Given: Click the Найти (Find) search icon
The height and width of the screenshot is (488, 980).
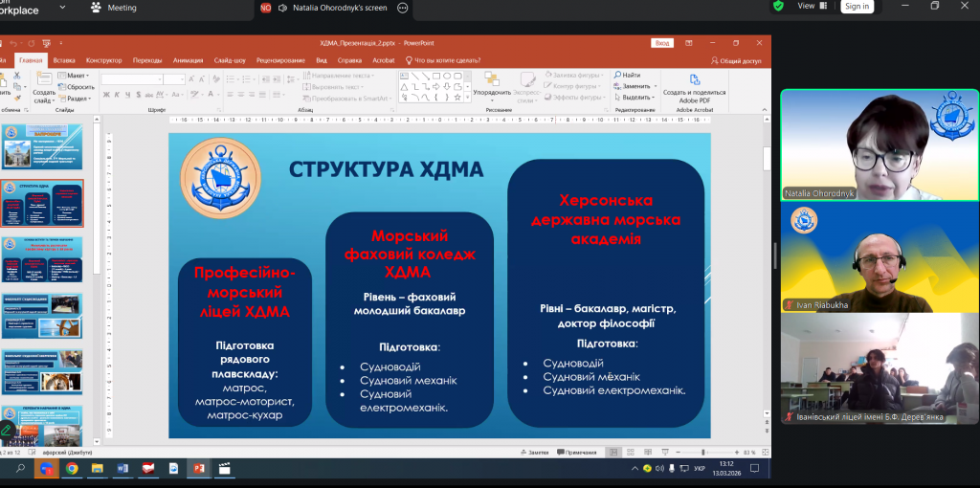Looking at the screenshot, I should (x=617, y=75).
